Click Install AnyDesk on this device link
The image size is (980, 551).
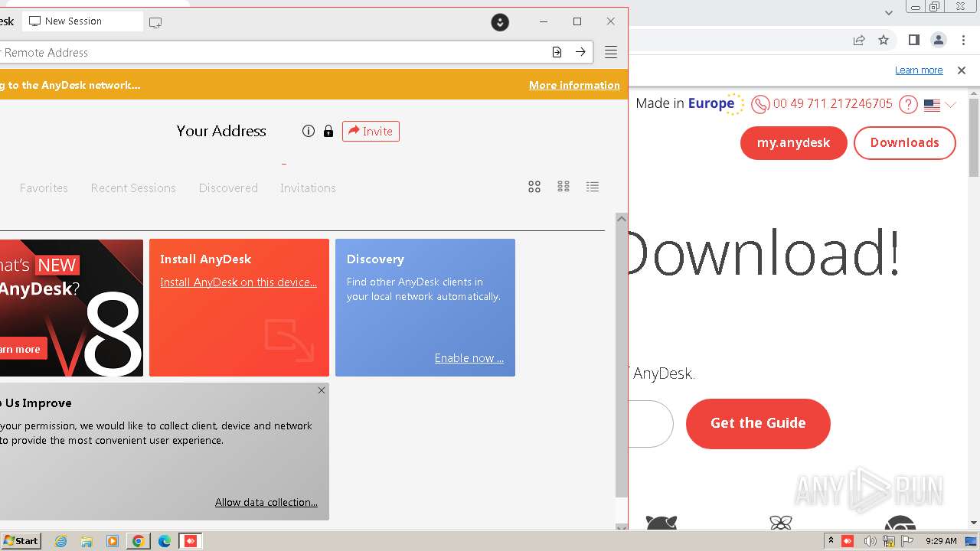pos(238,282)
